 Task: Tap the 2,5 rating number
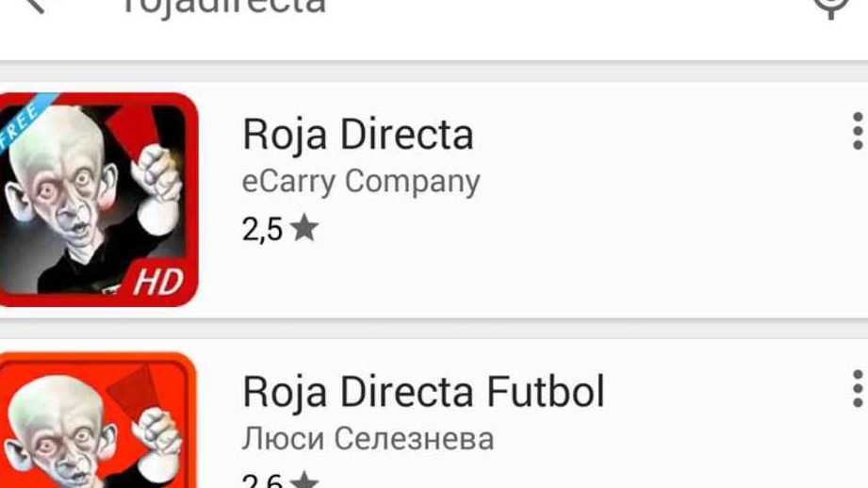tap(262, 230)
